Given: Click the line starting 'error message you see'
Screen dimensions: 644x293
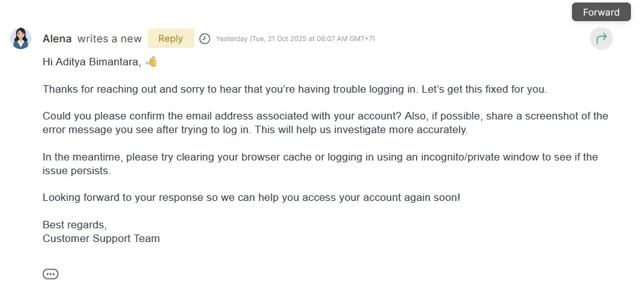Looking at the screenshot, I should coord(255,130).
